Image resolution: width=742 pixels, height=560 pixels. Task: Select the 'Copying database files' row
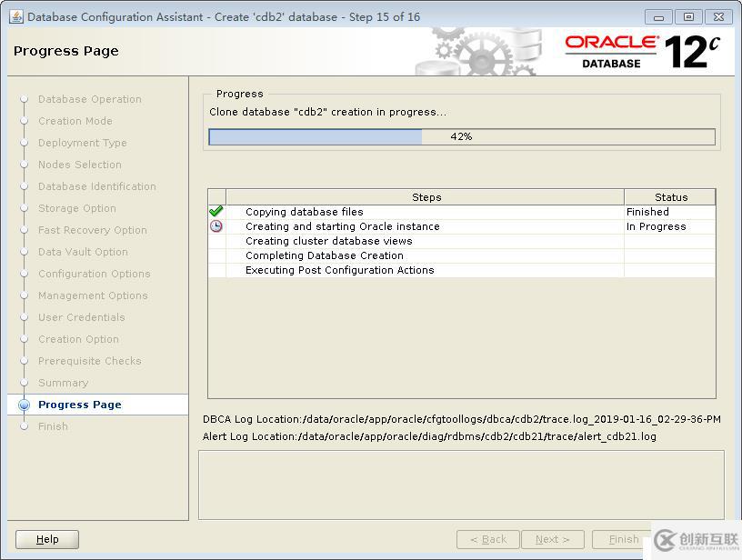click(x=462, y=212)
